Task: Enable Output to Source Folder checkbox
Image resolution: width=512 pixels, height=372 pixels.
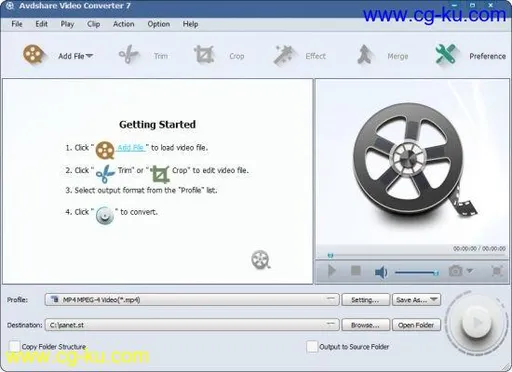Action: [x=312, y=346]
